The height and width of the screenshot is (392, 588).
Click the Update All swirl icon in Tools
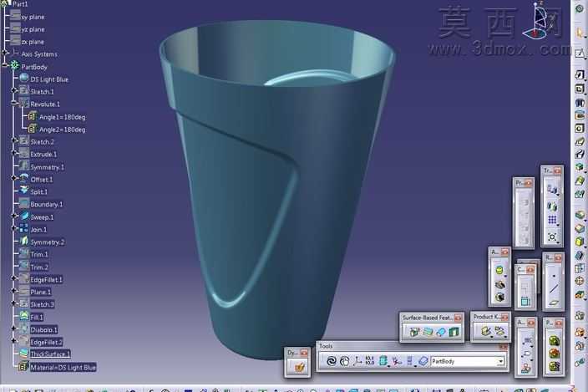click(332, 361)
